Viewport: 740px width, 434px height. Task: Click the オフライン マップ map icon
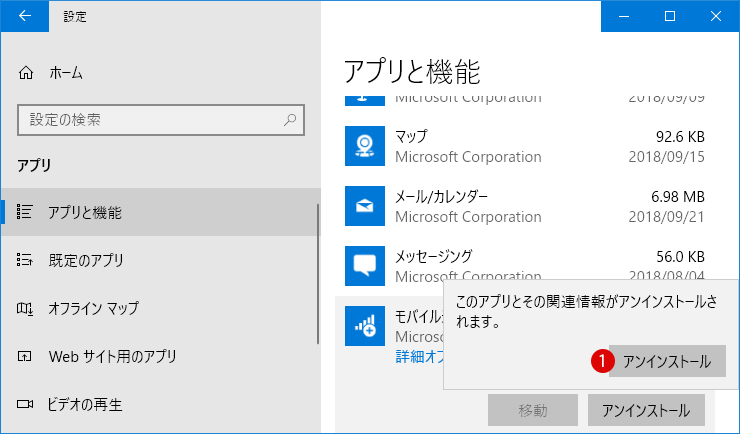(25, 309)
